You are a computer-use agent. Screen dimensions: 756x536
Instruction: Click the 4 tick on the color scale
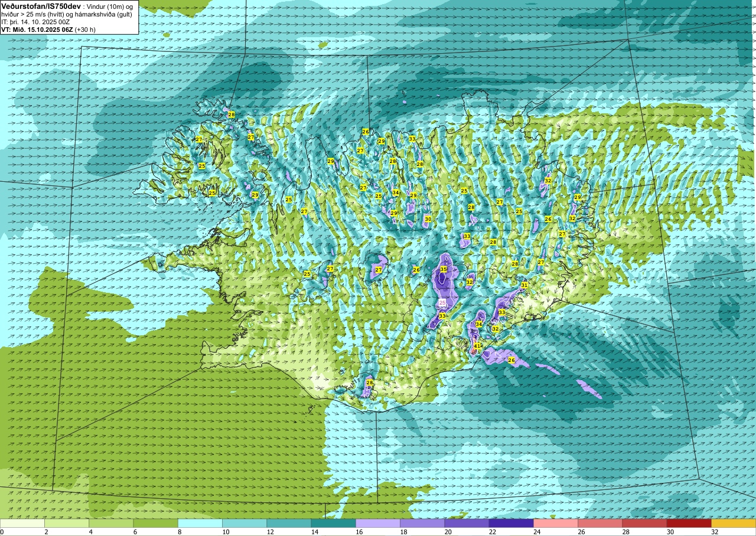coord(90,532)
